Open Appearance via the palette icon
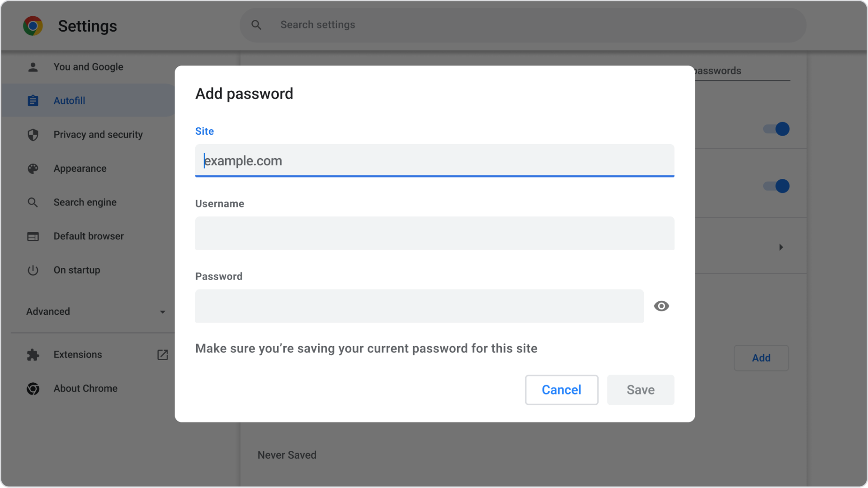 pyautogui.click(x=33, y=168)
